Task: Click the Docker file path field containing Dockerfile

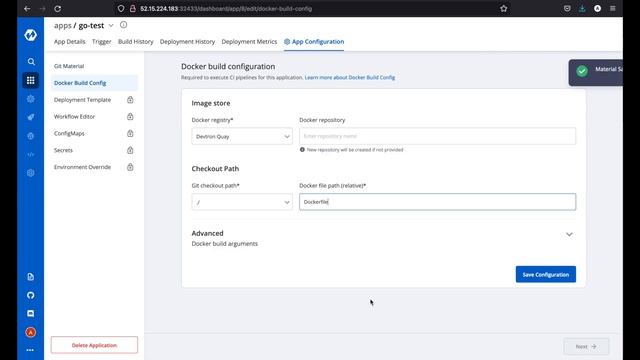Action: click(x=438, y=202)
